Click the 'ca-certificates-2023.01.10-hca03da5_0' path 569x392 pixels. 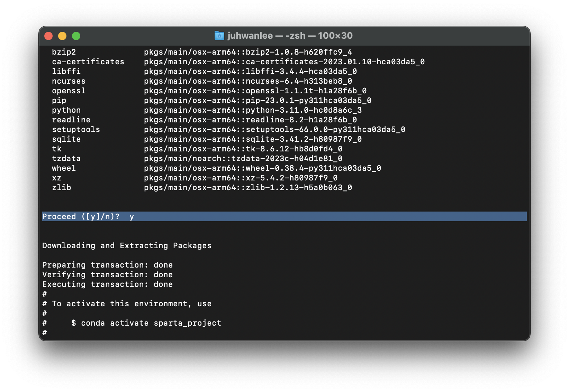[335, 62]
